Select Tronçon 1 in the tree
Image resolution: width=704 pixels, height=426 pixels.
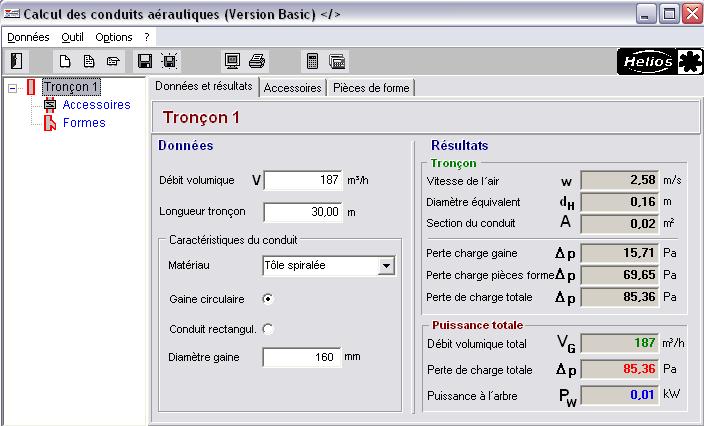pos(71,87)
